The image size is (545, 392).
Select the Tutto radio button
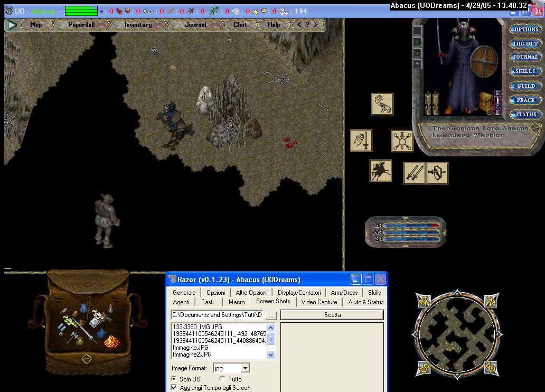222,379
